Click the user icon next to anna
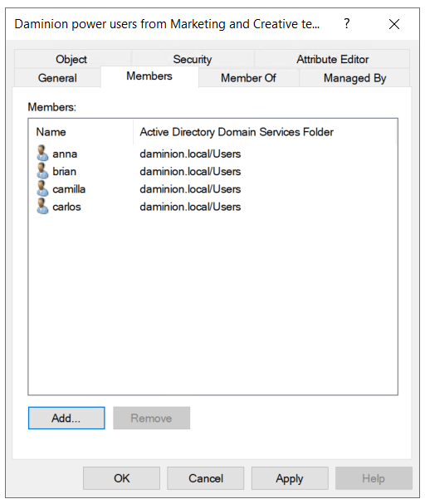This screenshot has height=504, width=425. click(x=42, y=153)
